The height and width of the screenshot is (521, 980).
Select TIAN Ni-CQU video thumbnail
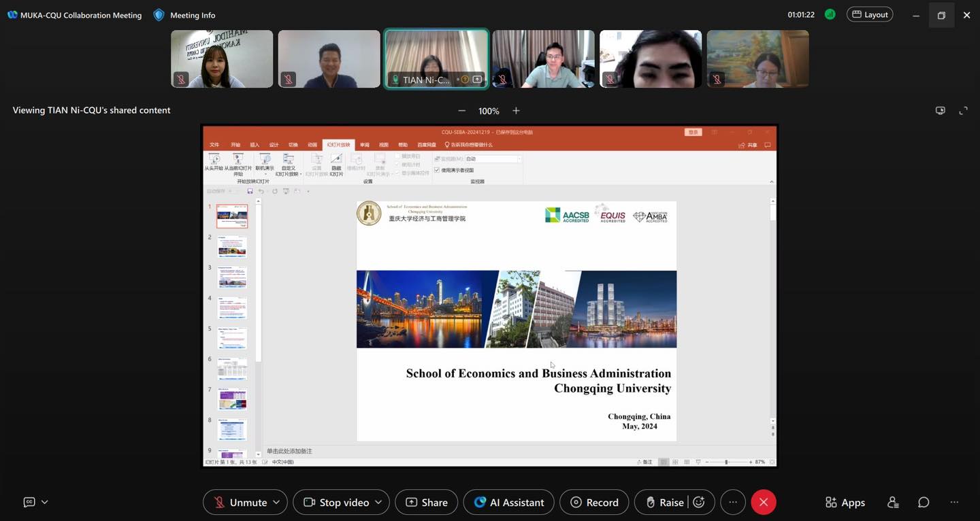[x=436, y=58]
